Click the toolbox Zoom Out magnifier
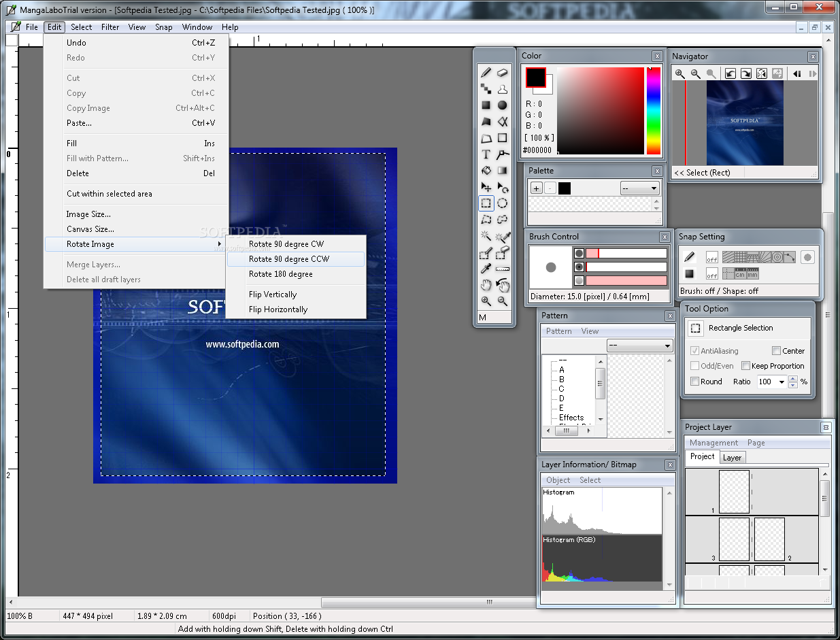 tap(502, 301)
